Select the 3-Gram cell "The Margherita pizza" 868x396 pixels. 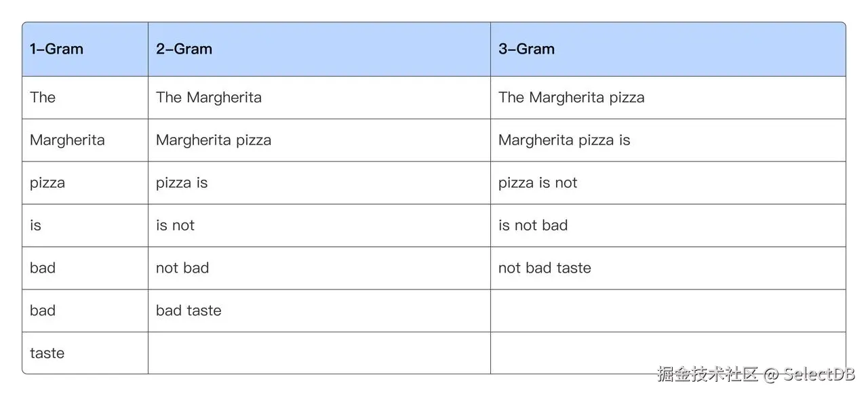pyautogui.click(x=571, y=98)
